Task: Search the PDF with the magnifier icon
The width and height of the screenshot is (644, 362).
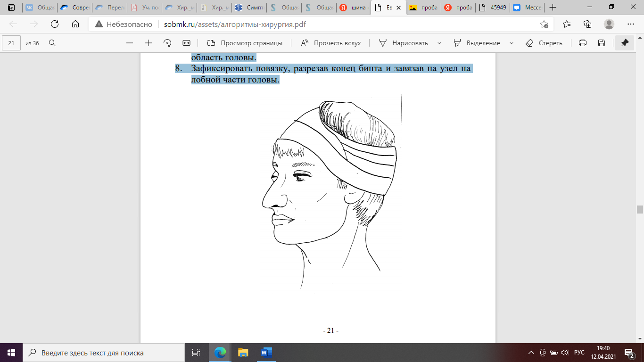Action: (52, 43)
